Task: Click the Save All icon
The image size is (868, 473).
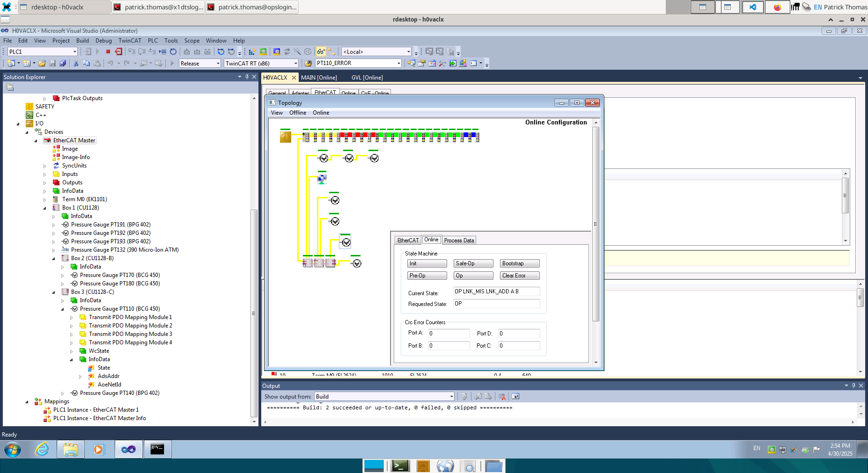Action: 63,63
